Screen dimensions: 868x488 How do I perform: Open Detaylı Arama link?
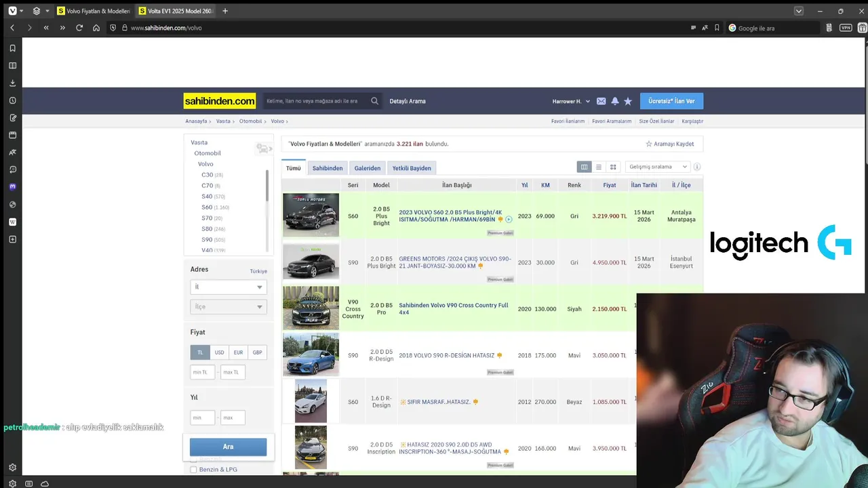(x=408, y=101)
